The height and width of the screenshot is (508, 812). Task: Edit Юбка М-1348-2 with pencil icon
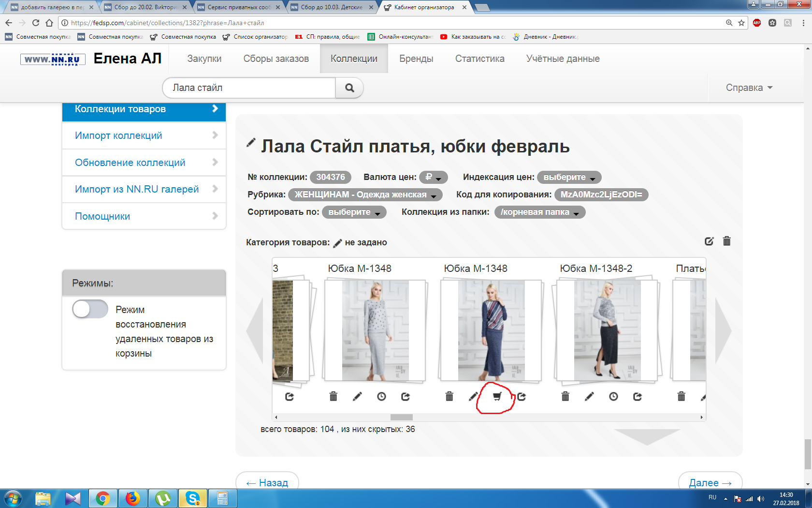(x=589, y=397)
